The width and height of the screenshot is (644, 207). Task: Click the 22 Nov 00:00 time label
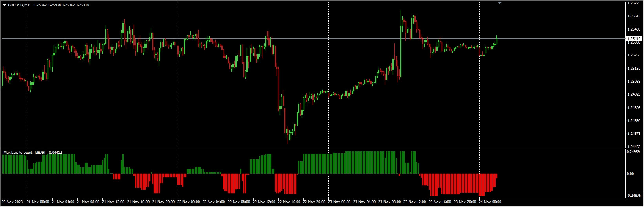(189, 202)
